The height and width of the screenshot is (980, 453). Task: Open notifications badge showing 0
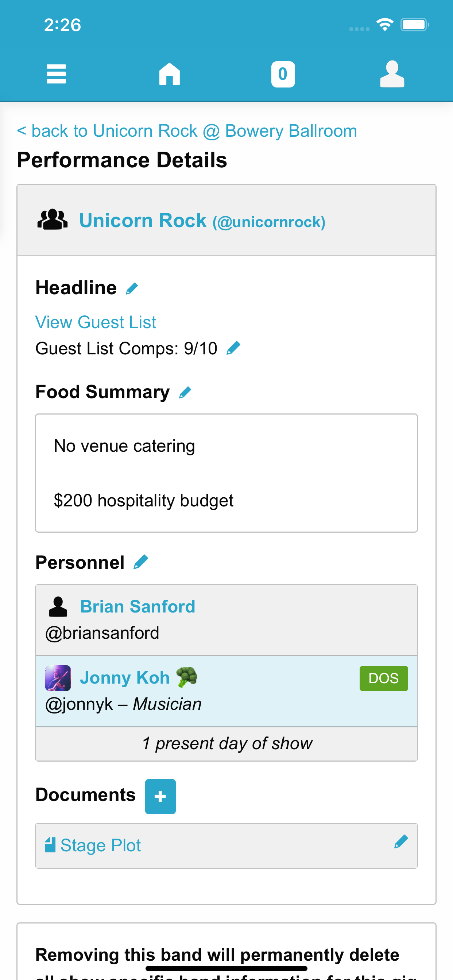click(283, 74)
